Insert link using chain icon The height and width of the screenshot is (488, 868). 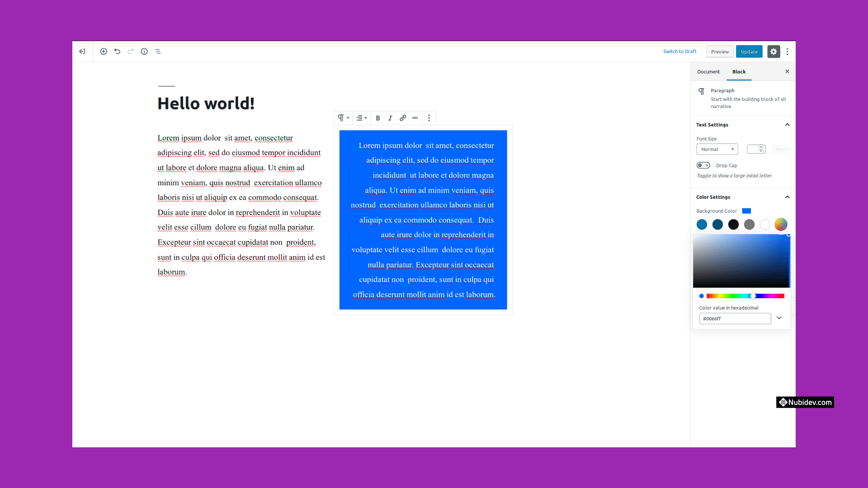click(x=402, y=118)
